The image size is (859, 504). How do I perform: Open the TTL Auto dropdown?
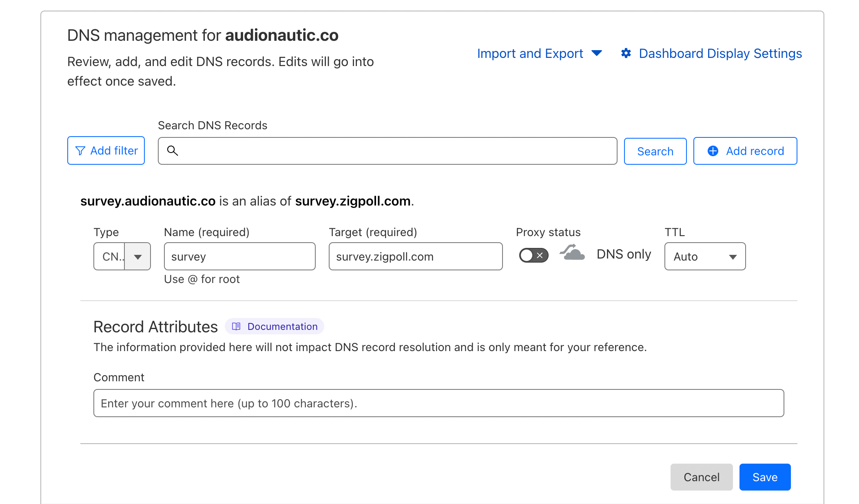point(705,256)
